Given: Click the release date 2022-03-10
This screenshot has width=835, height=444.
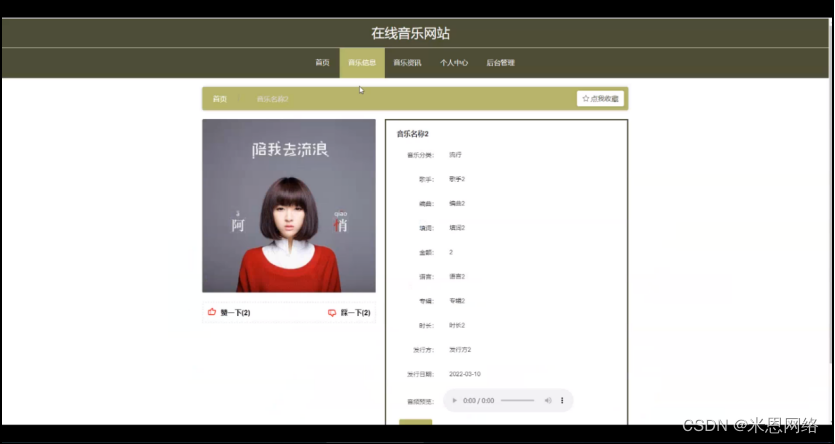Looking at the screenshot, I should coord(465,374).
